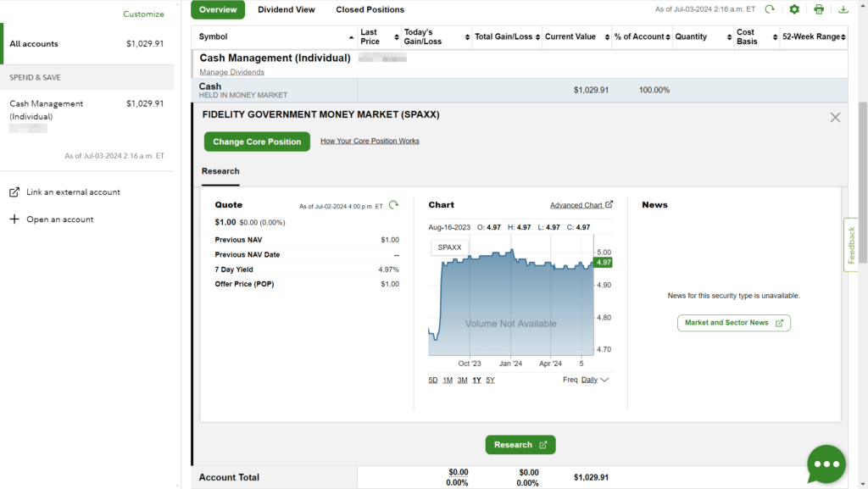Set chart range to 5D

click(x=433, y=380)
